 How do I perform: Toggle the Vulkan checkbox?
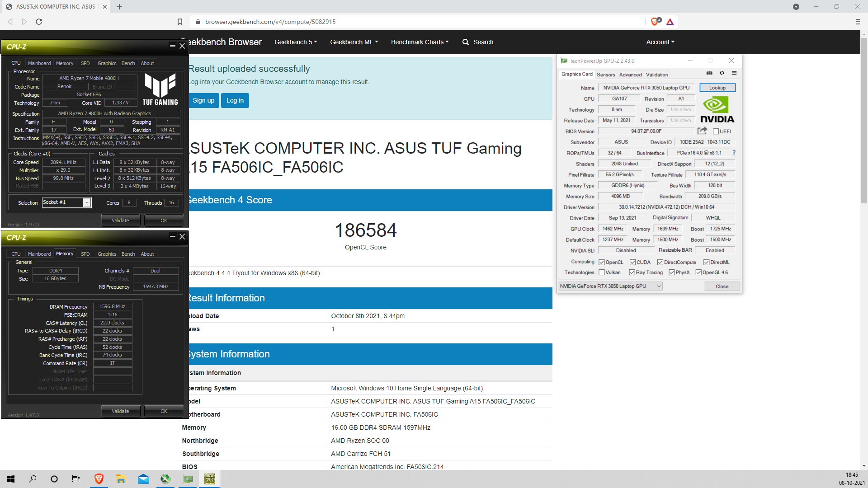tap(602, 272)
